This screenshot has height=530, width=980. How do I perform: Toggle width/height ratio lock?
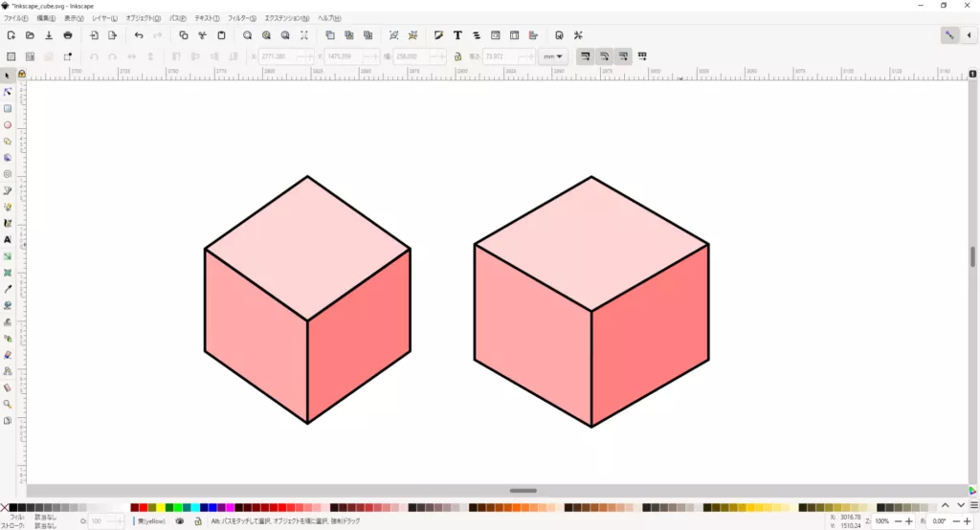pyautogui.click(x=457, y=56)
